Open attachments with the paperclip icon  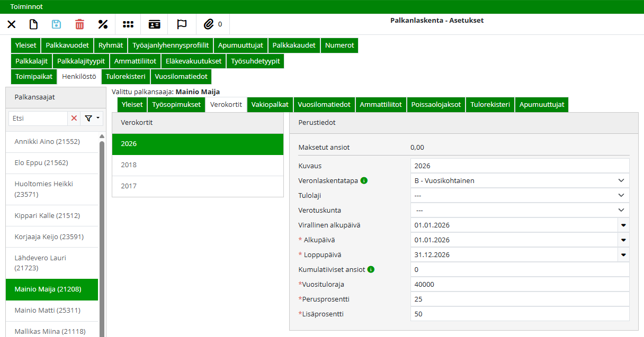click(209, 24)
